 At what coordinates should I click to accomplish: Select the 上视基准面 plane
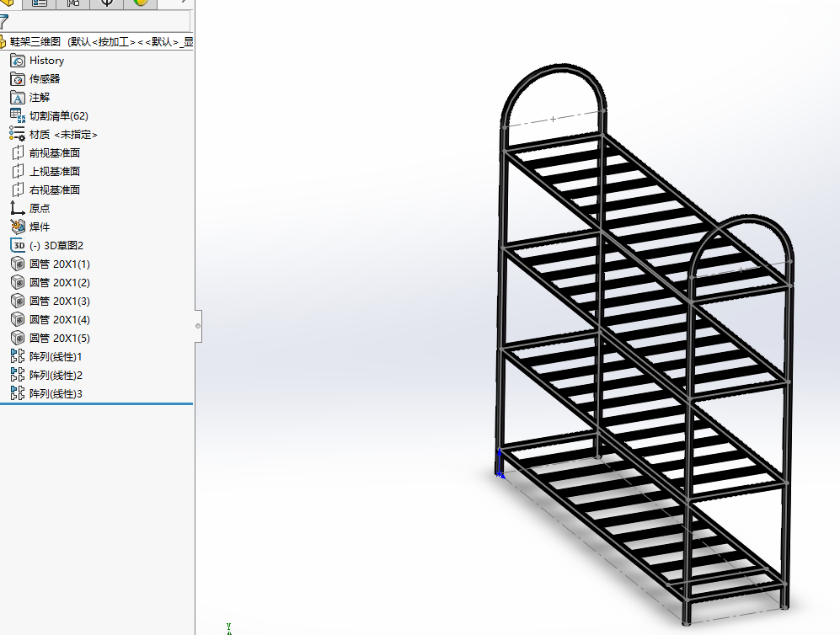(x=55, y=172)
